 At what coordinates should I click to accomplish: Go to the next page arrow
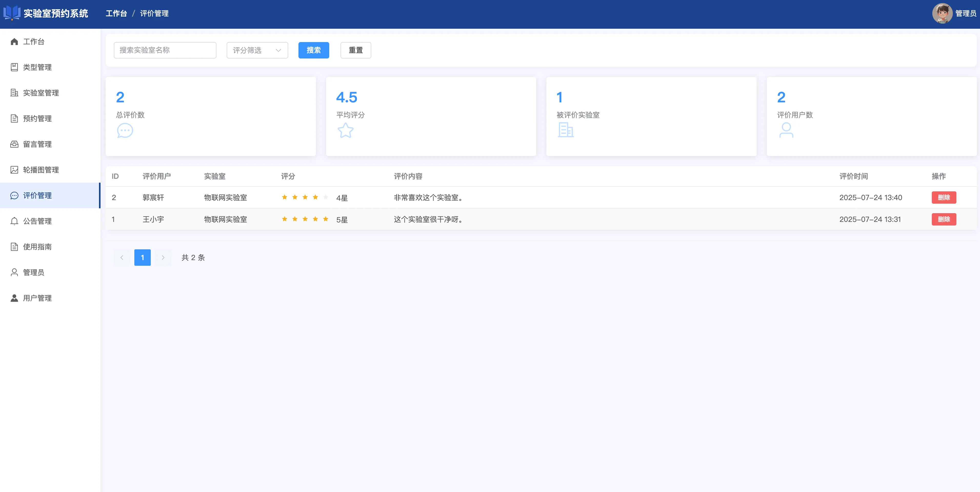pyautogui.click(x=163, y=258)
